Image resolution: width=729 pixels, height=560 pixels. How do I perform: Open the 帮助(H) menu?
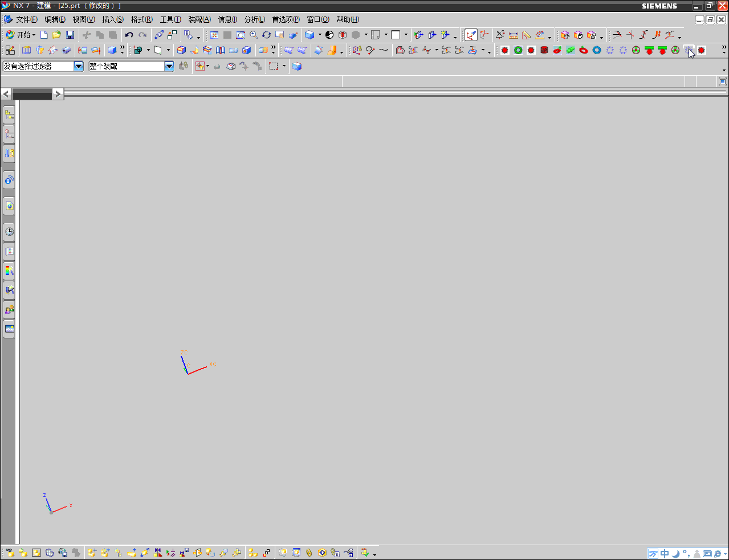[348, 19]
